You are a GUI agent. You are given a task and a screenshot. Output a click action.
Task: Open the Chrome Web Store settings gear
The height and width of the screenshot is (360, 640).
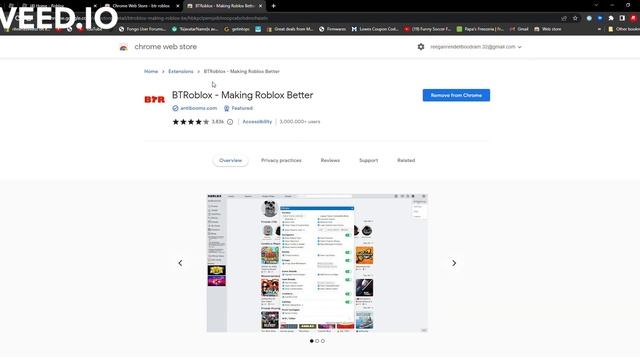click(x=421, y=47)
